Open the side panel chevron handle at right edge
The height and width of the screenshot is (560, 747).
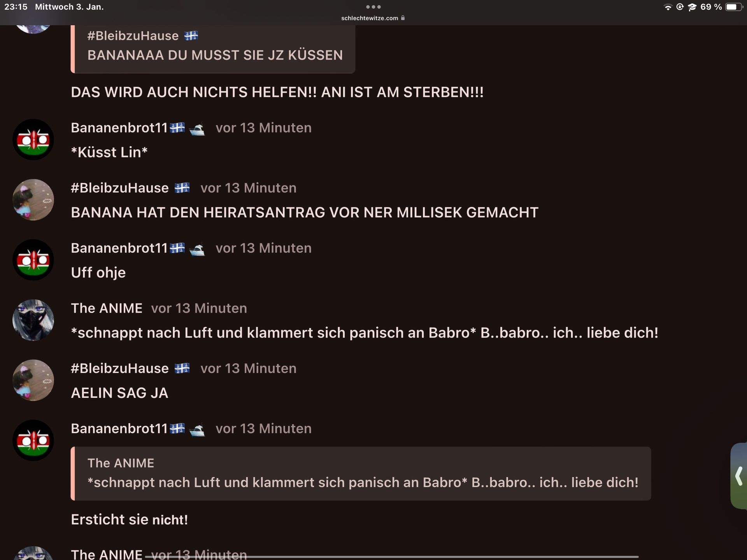[739, 476]
